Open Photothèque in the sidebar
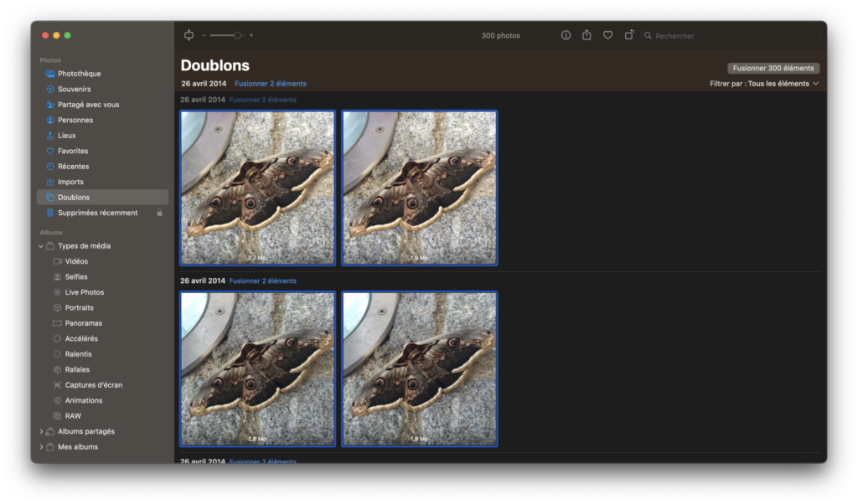Screen dimensions: 858x504 click(102, 73)
